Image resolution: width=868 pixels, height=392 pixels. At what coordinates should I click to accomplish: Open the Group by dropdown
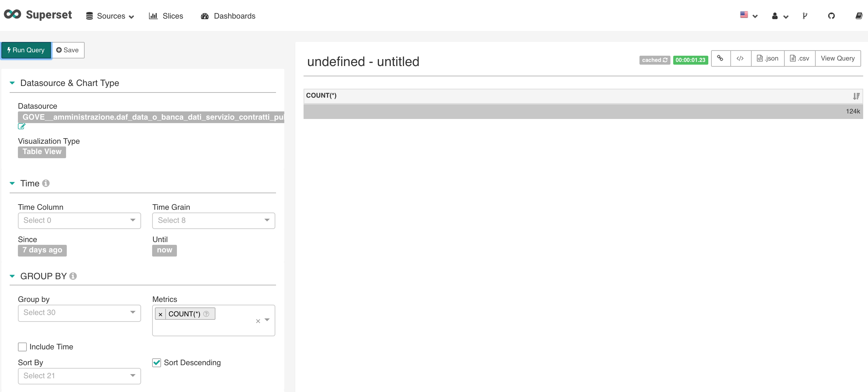click(80, 313)
